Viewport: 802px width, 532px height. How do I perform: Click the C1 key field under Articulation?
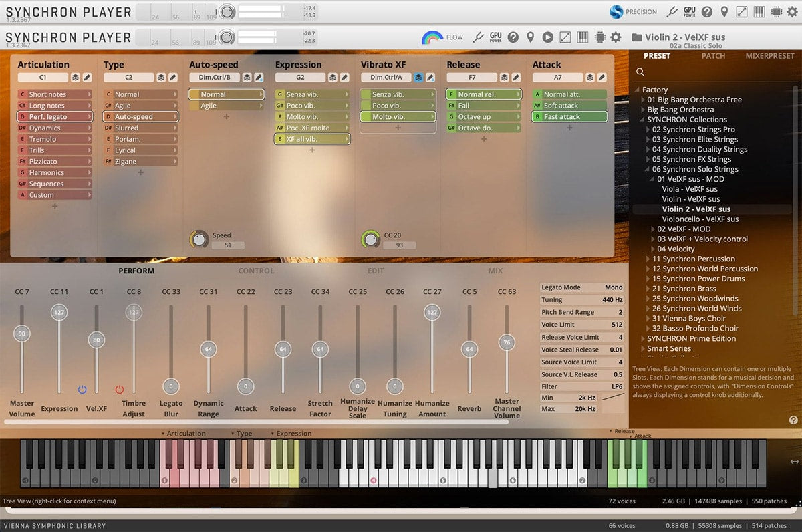click(43, 78)
